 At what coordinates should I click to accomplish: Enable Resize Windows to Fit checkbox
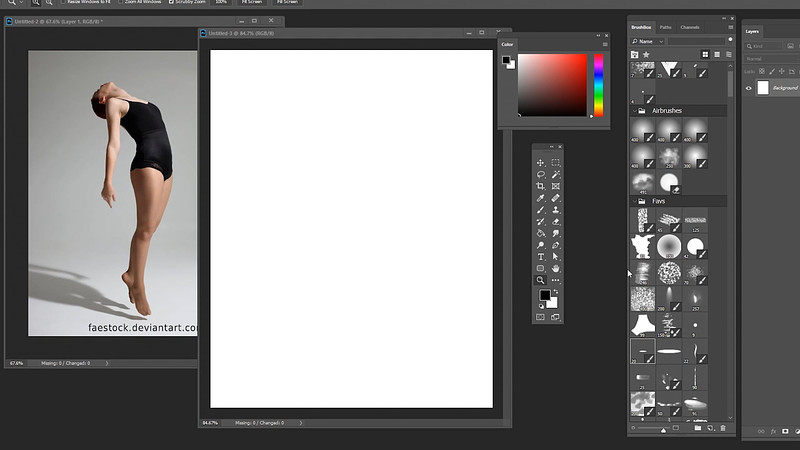pyautogui.click(x=63, y=2)
